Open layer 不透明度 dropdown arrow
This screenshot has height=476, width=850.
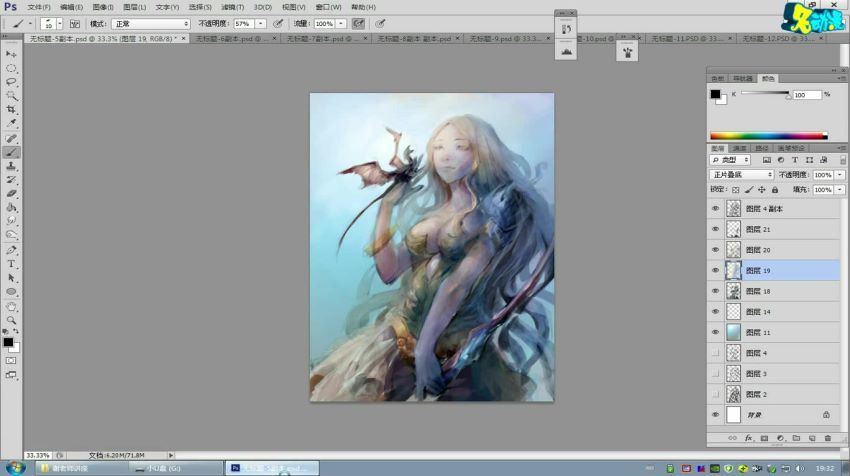840,175
